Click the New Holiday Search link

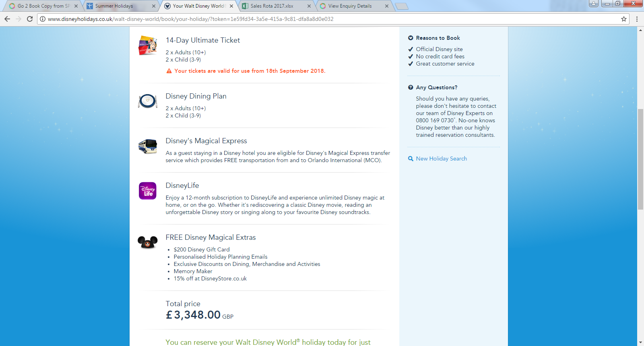pyautogui.click(x=442, y=159)
